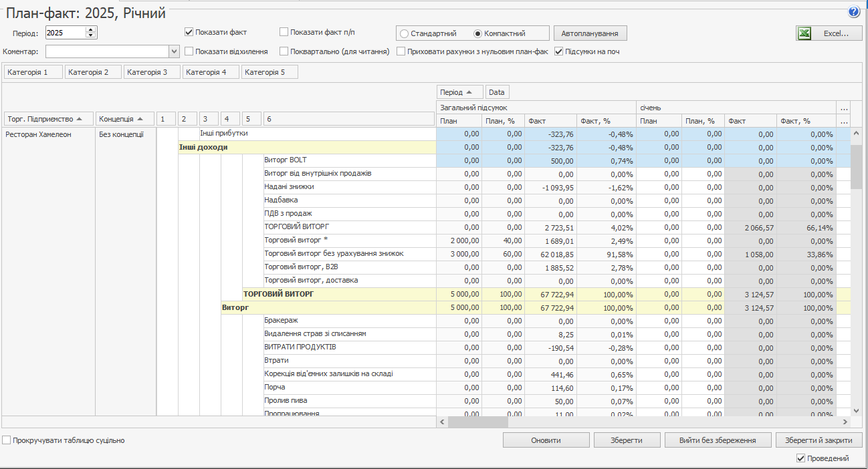Open the Коментар dropdown list
This screenshot has width=868, height=469.
(x=174, y=51)
